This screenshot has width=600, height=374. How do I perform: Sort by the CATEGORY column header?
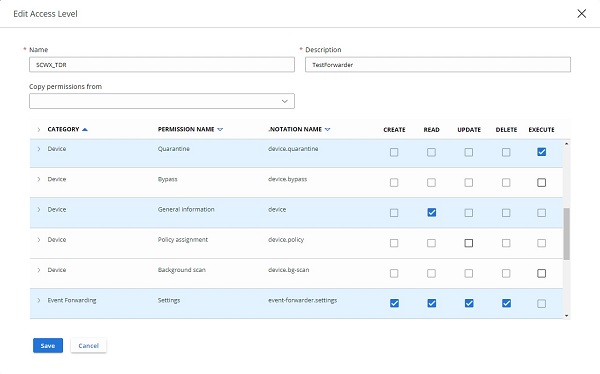[x=63, y=129]
